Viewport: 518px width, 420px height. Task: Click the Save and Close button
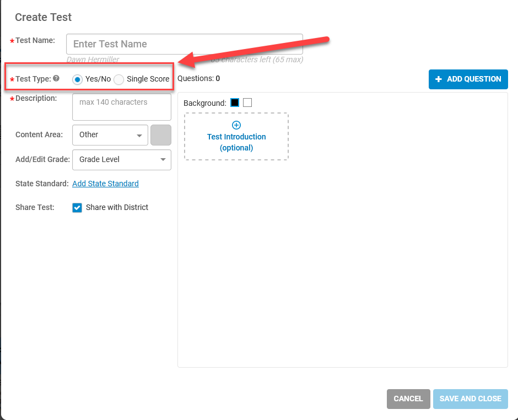[471, 399]
